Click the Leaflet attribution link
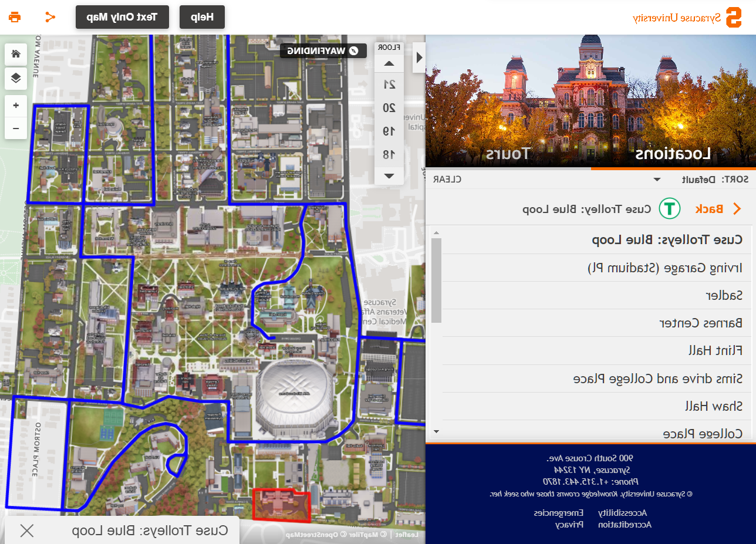Screen dimensions: 756x544 point(408,535)
